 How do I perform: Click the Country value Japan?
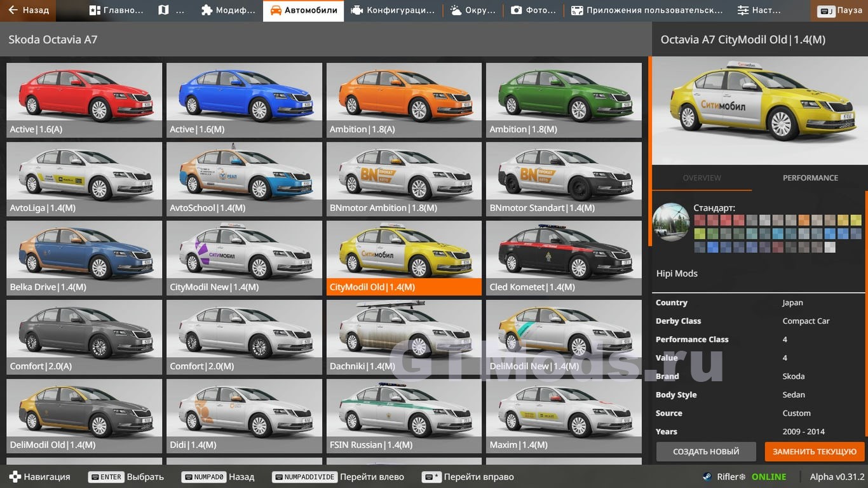point(792,303)
